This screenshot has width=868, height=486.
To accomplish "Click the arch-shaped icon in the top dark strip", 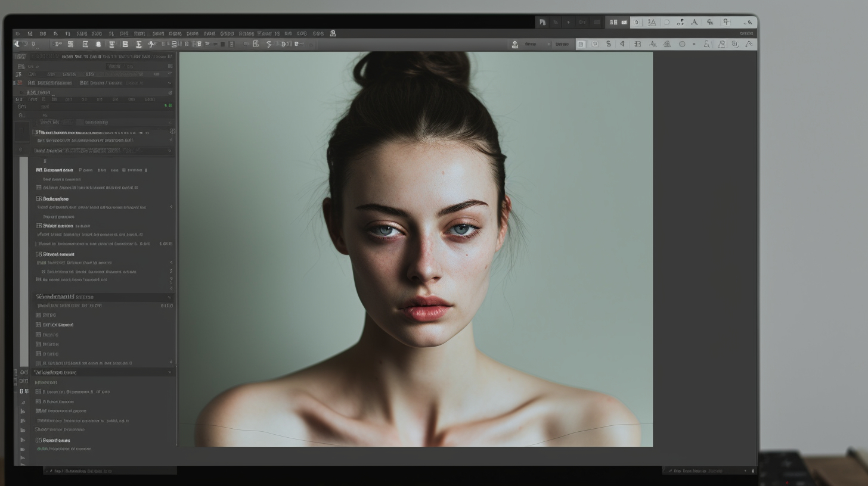I will (x=542, y=22).
